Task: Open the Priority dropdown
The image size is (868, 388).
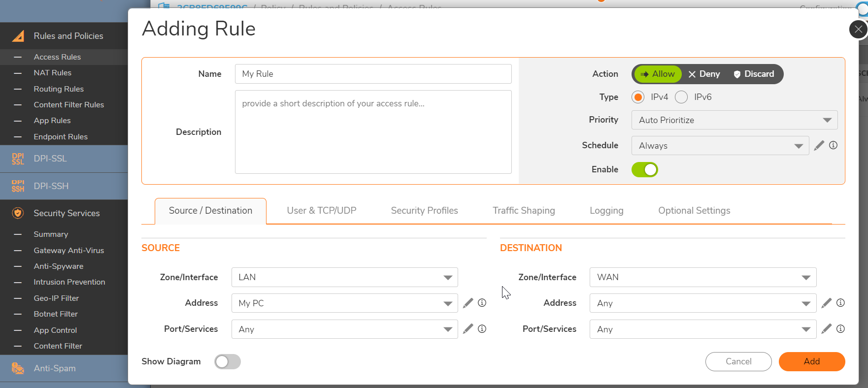Action: pyautogui.click(x=734, y=120)
